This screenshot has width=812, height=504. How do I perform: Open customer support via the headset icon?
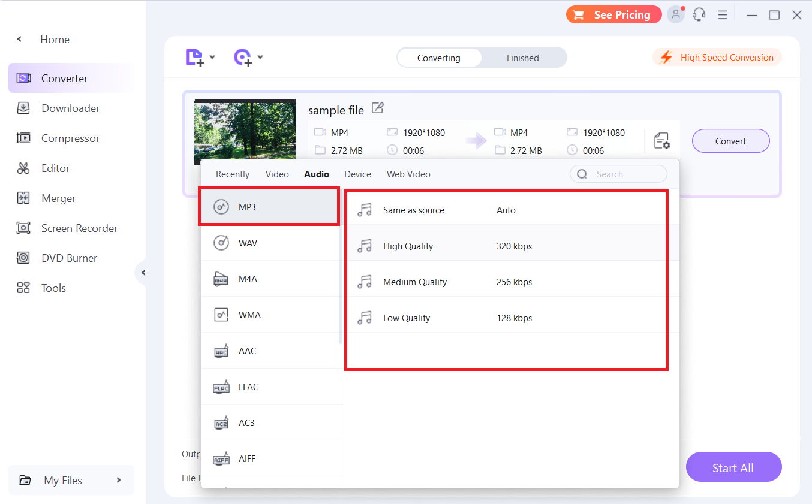click(699, 14)
